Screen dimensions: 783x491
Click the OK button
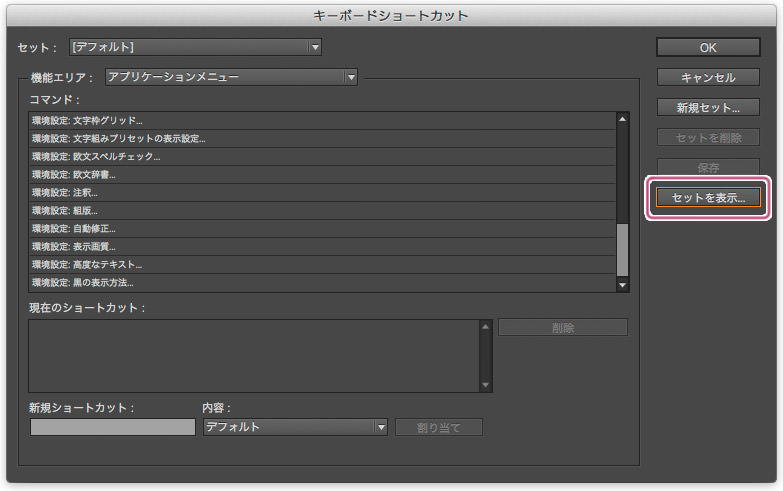[708, 47]
